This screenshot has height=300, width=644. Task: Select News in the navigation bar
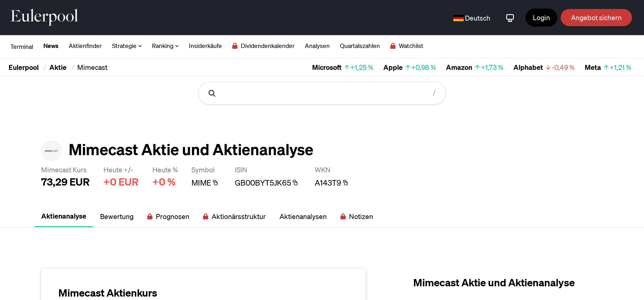pyautogui.click(x=51, y=46)
